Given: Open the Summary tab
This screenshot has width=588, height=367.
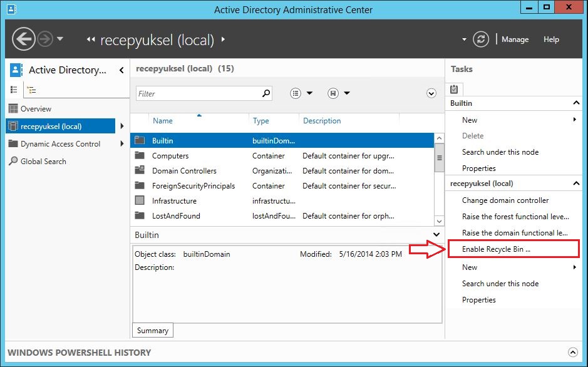Looking at the screenshot, I should [x=153, y=330].
